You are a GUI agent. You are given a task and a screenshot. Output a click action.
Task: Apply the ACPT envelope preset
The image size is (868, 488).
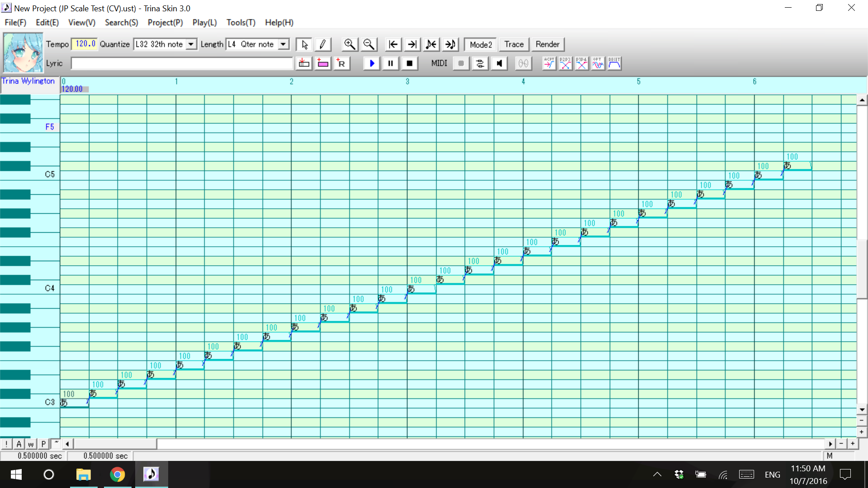(549, 63)
